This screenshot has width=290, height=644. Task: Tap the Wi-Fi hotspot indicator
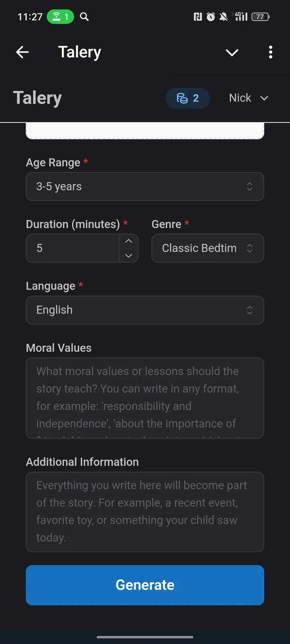coord(60,17)
